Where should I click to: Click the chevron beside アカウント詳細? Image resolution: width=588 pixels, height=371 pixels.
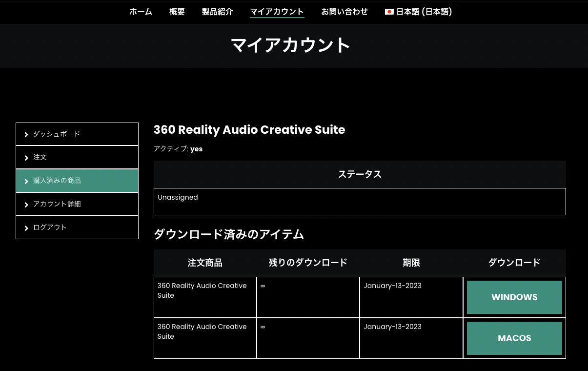coord(26,205)
